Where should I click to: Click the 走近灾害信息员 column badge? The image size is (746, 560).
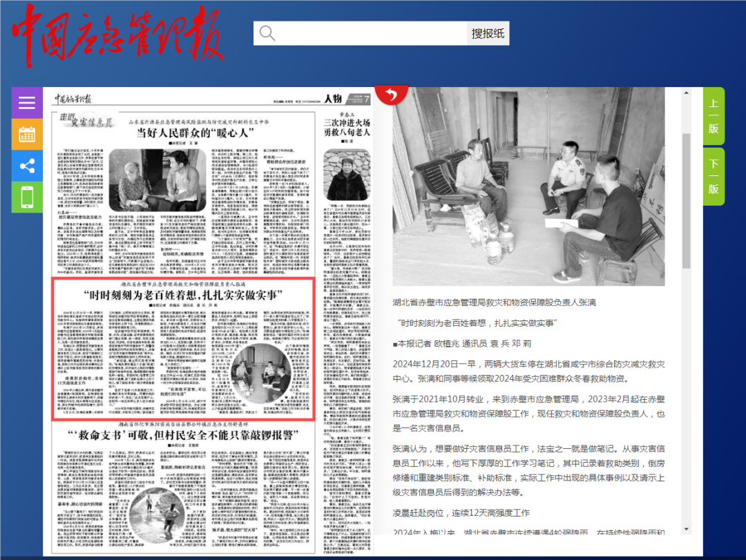click(86, 120)
